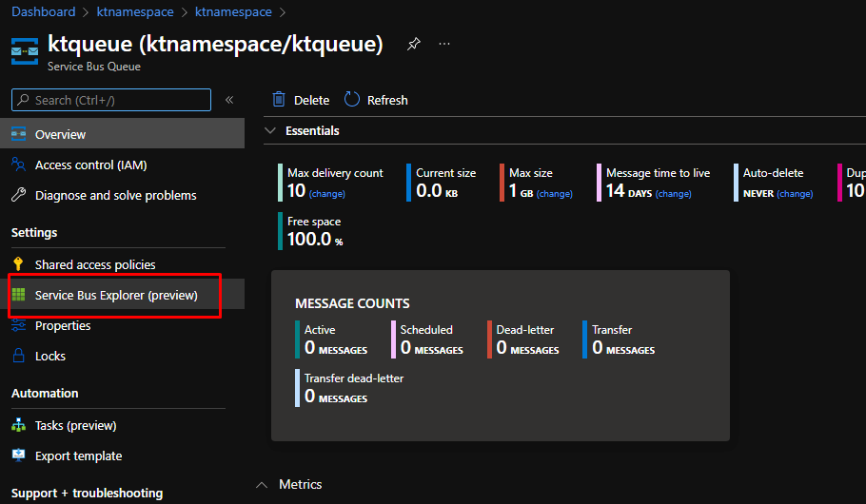The height and width of the screenshot is (504, 866).
Task: Expand the Metrics section chevron
Action: 262,485
